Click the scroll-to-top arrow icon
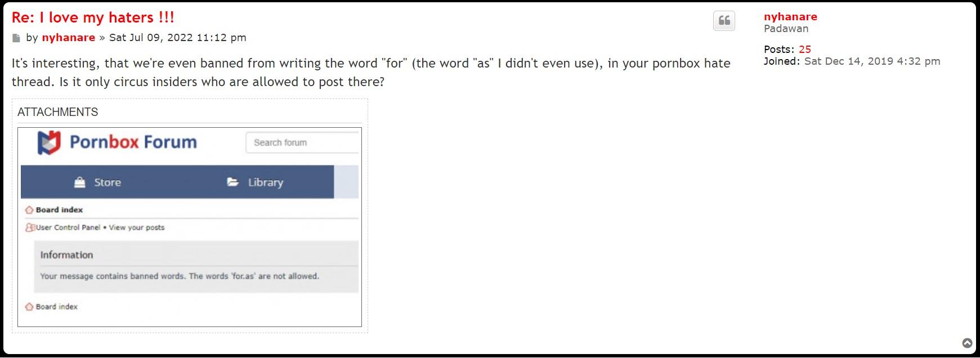 pos(967,343)
